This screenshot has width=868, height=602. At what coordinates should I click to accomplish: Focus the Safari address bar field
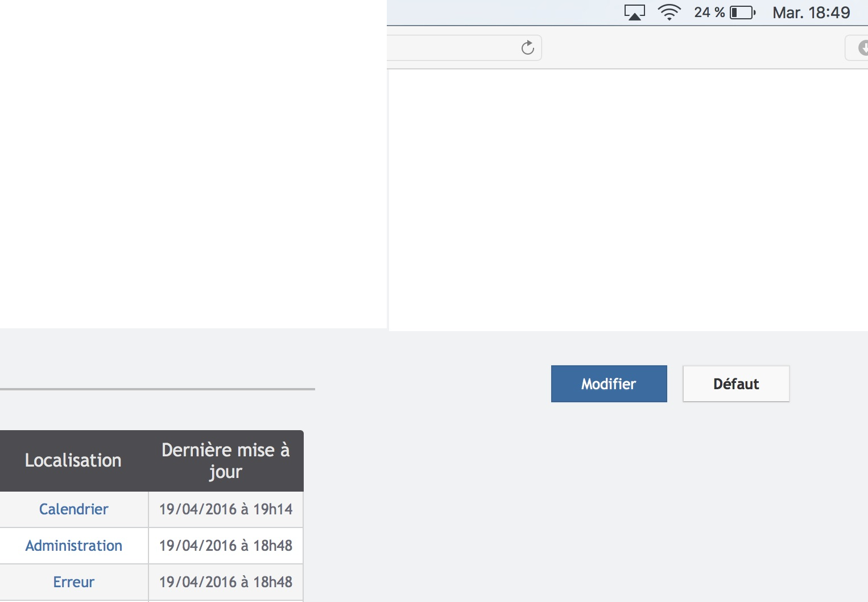pyautogui.click(x=449, y=48)
